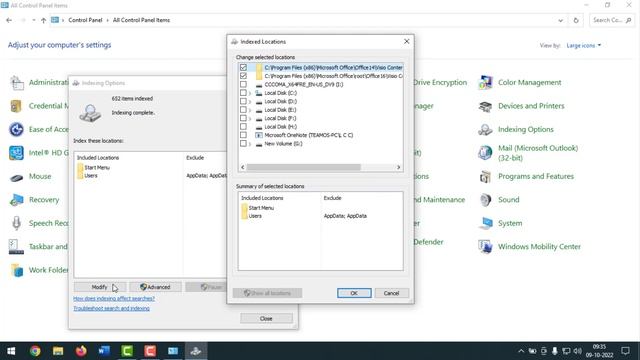Viewport: 640px width, 360px height.
Task: Go back using the navigation arrow
Action: click(9, 20)
